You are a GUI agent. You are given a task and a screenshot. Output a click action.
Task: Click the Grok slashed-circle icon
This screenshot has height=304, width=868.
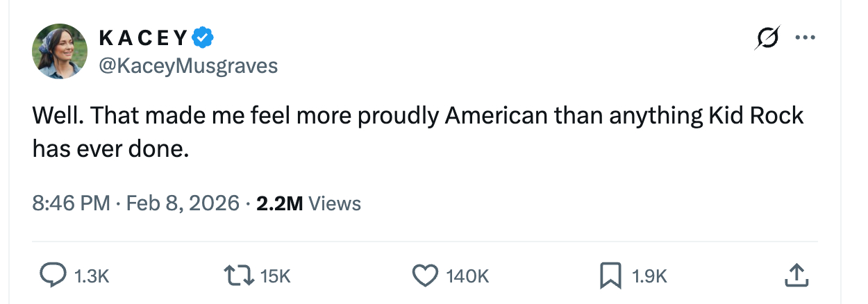click(x=767, y=39)
